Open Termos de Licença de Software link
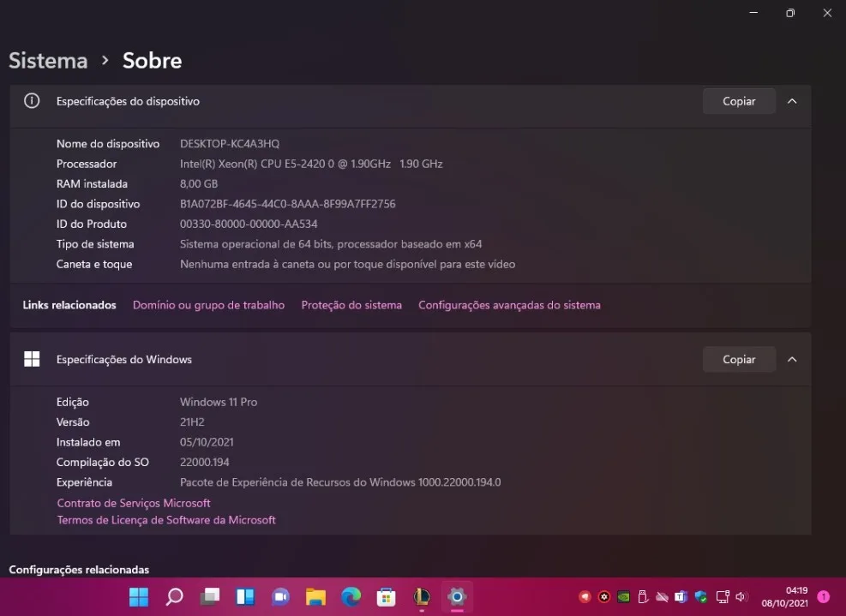Image resolution: width=846 pixels, height=616 pixels. 166,520
